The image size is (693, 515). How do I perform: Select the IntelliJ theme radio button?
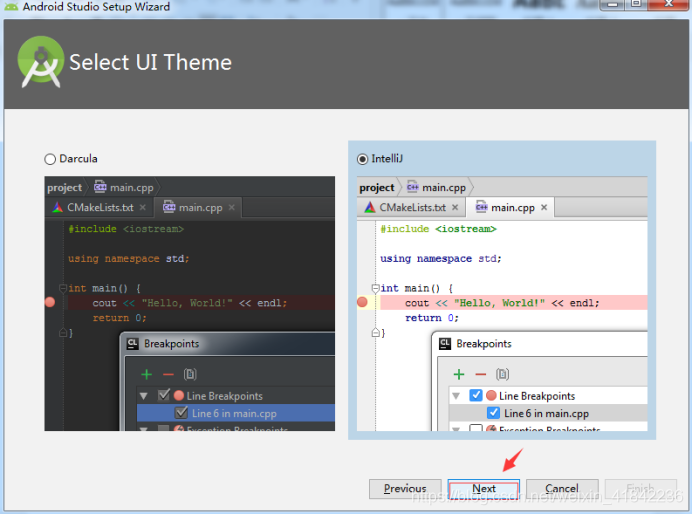tap(362, 159)
